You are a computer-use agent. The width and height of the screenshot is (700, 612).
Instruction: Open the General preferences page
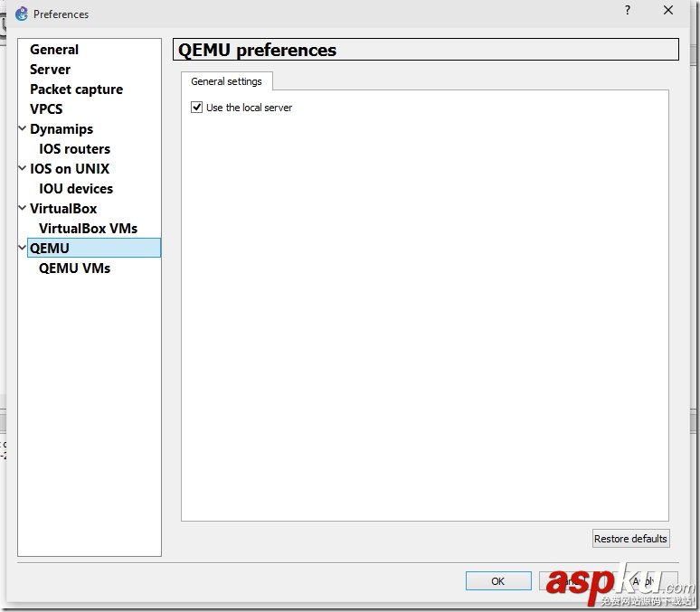(54, 50)
